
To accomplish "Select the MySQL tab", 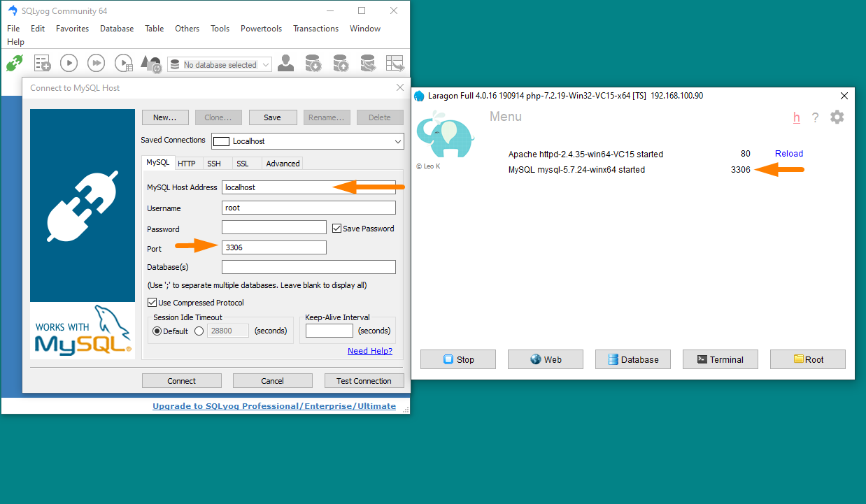I will [x=157, y=162].
